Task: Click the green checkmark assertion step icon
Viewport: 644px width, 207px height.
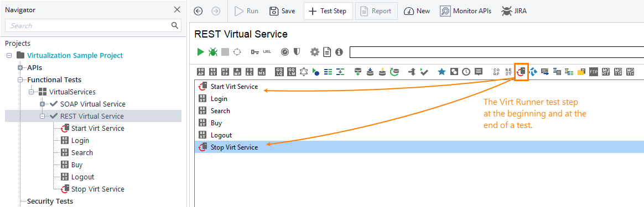Action: click(424, 72)
